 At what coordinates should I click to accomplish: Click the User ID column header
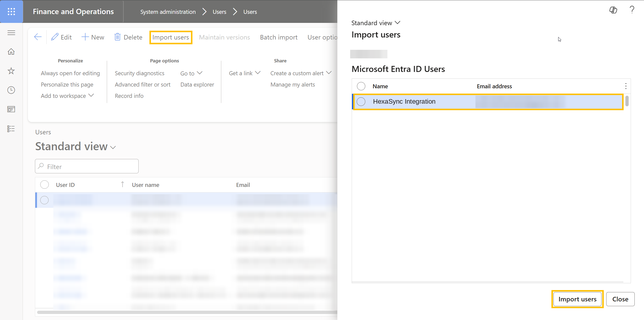pos(65,185)
